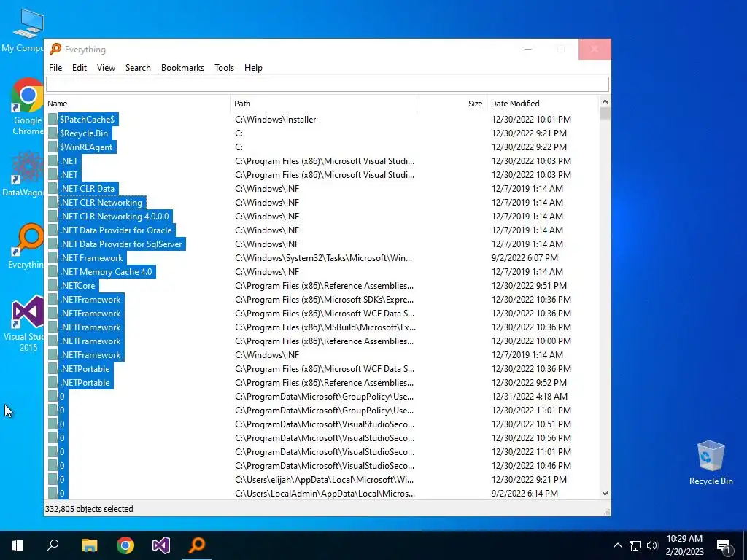
Task: Click the scroll down arrow in results
Action: 605,494
